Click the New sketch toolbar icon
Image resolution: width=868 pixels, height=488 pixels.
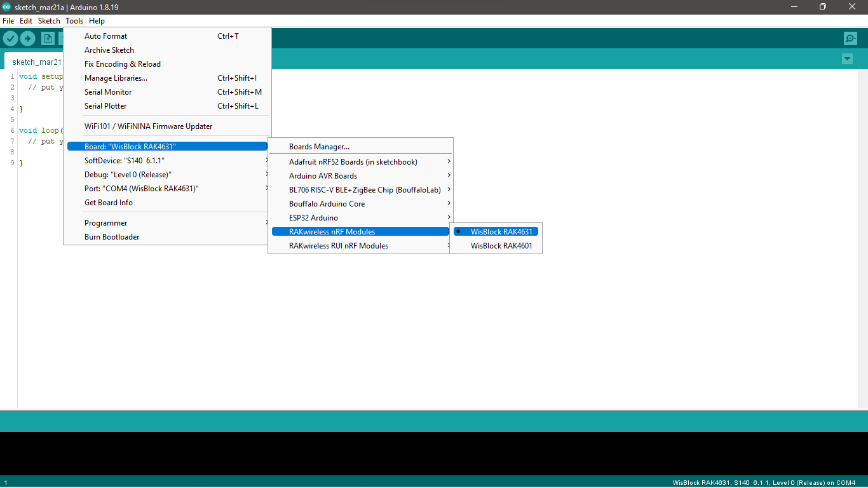(48, 39)
